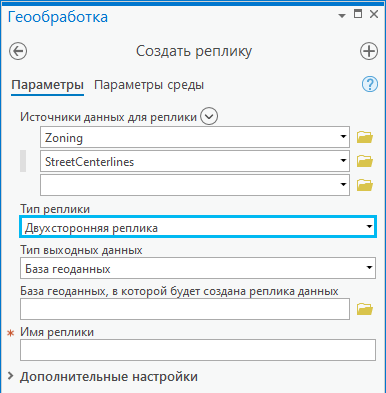The height and width of the screenshot is (393, 386).
Task: Click the Источники данных для реплики label
Action: coord(108,117)
